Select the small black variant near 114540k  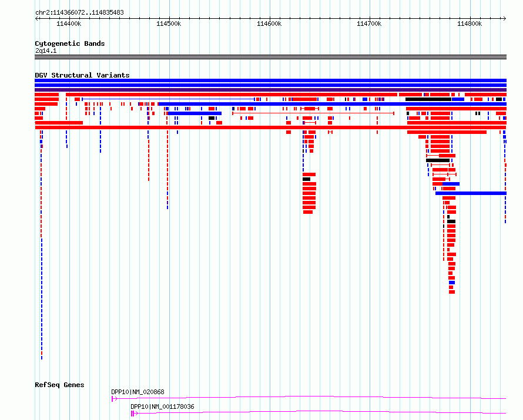[x=212, y=118]
